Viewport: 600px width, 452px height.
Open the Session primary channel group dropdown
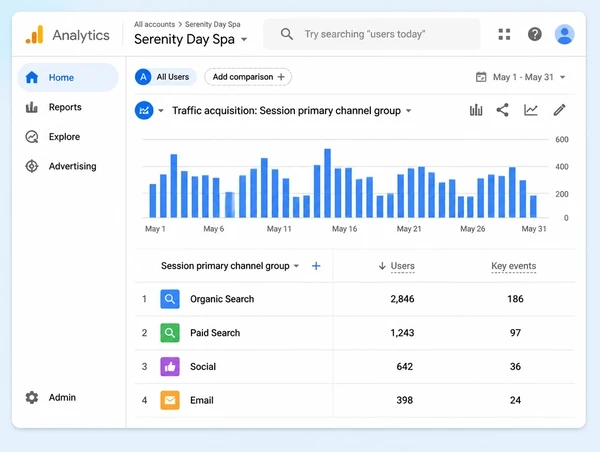[x=296, y=266]
